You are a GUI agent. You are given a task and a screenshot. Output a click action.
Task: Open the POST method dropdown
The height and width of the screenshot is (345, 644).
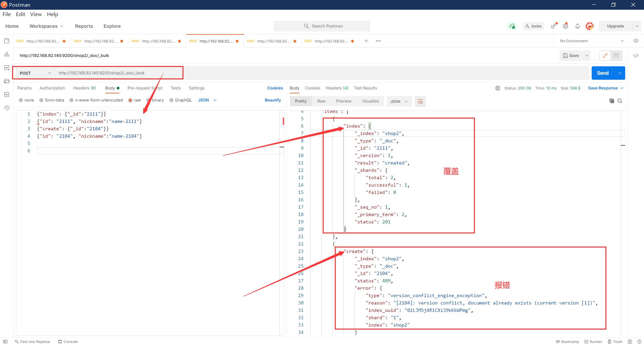(35, 73)
